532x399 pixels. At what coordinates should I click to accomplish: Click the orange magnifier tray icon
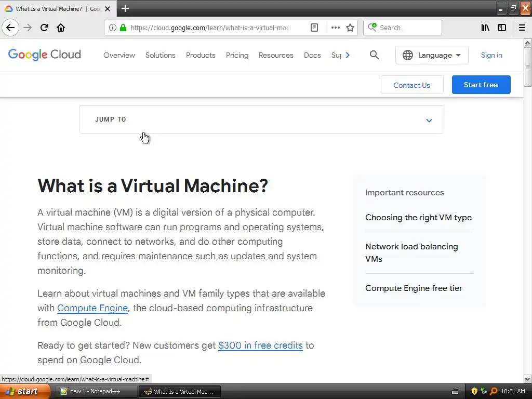[x=494, y=392]
